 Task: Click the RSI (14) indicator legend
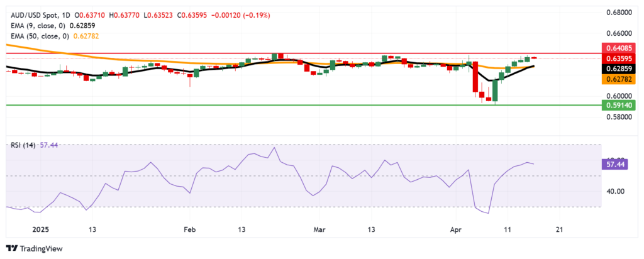[23, 145]
